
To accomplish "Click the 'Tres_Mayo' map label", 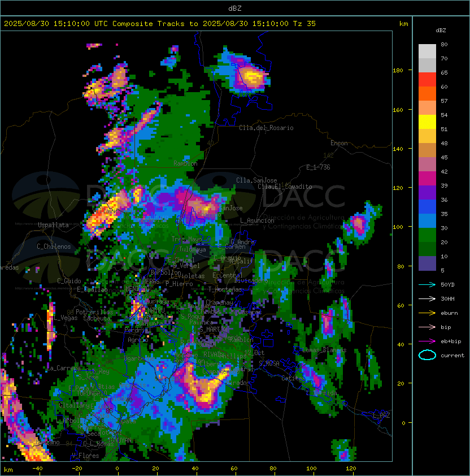I will (186, 239).
